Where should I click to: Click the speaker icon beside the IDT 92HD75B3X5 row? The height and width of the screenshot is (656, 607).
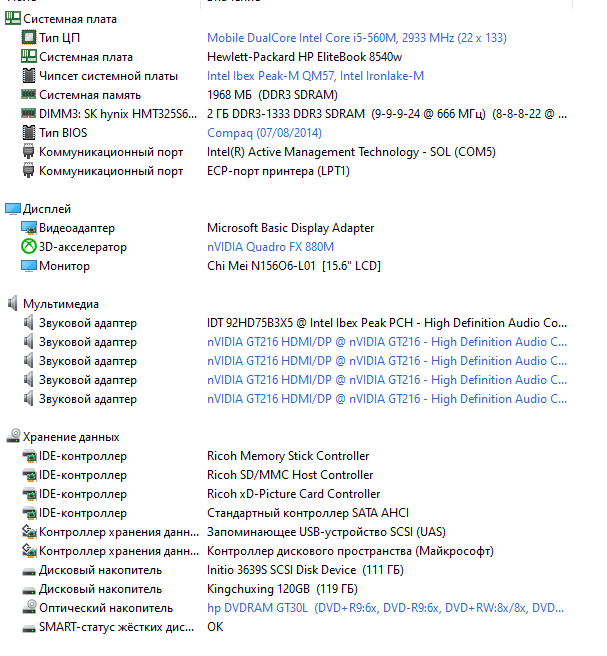(28, 322)
